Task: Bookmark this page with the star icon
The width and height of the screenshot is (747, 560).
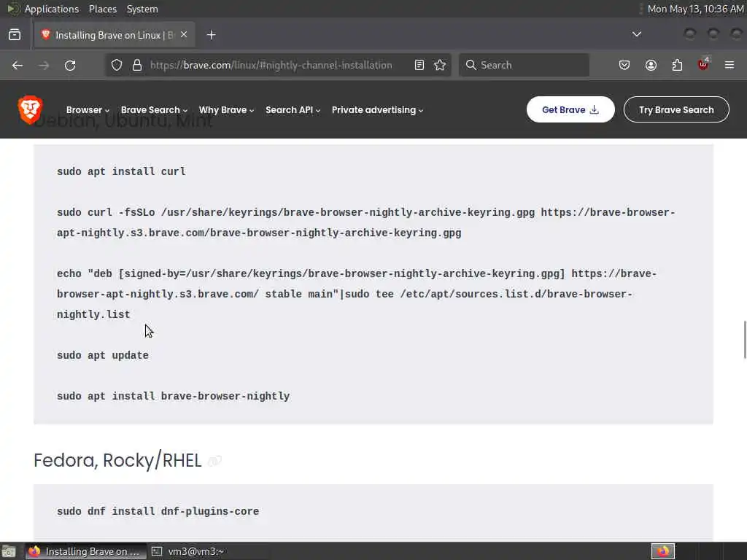Action: [440, 65]
